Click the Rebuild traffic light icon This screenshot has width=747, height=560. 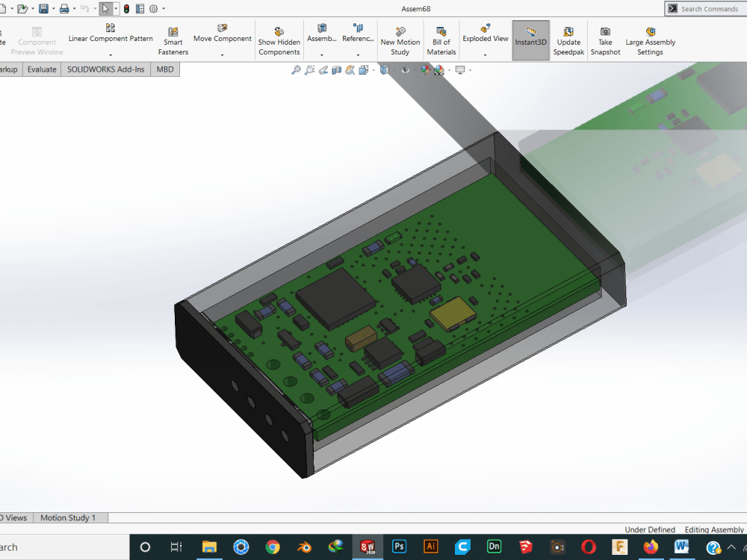(126, 8)
